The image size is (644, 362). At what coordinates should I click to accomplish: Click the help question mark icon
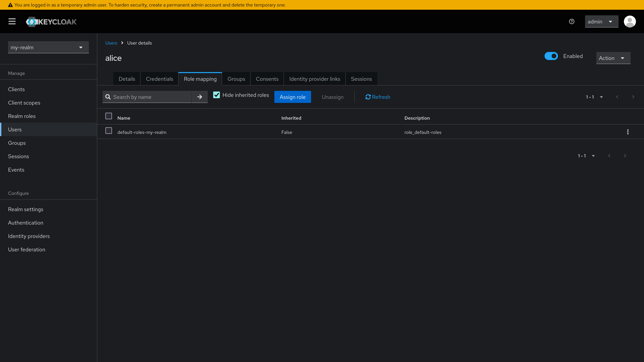pyautogui.click(x=572, y=21)
